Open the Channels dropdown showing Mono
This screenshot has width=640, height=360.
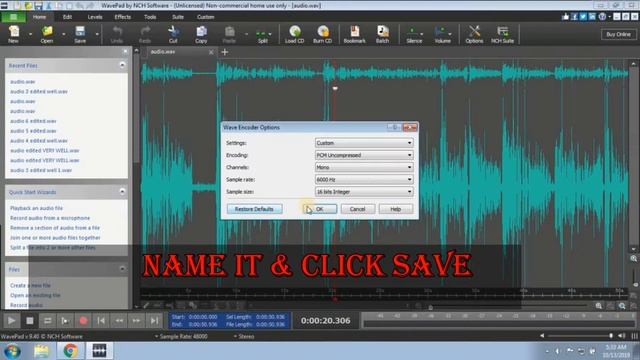click(364, 167)
